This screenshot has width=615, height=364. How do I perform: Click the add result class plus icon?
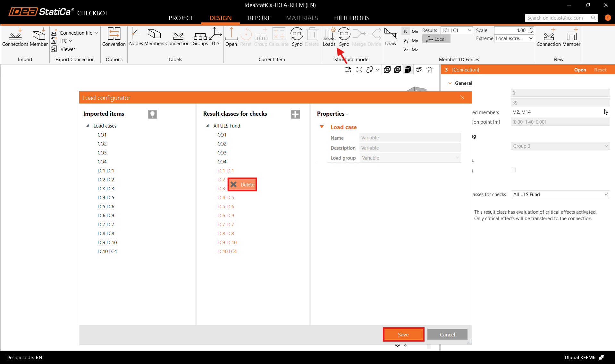(295, 114)
